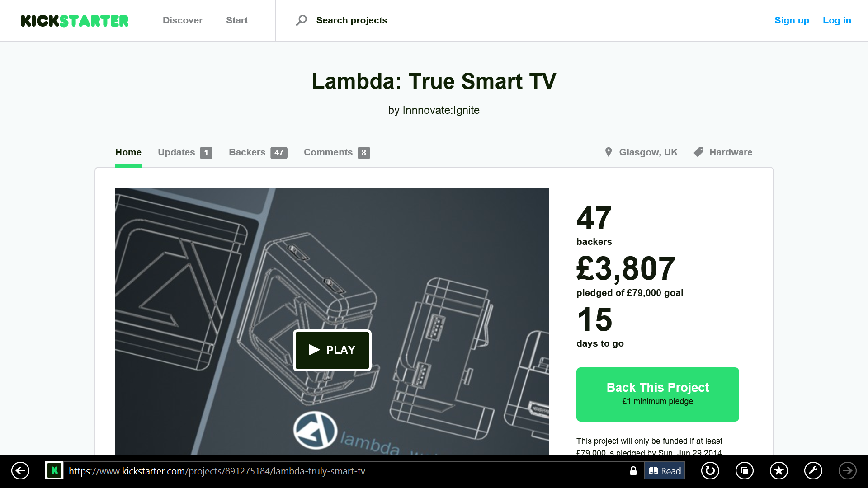
Task: Click the browser back arrow icon
Action: tap(20, 471)
